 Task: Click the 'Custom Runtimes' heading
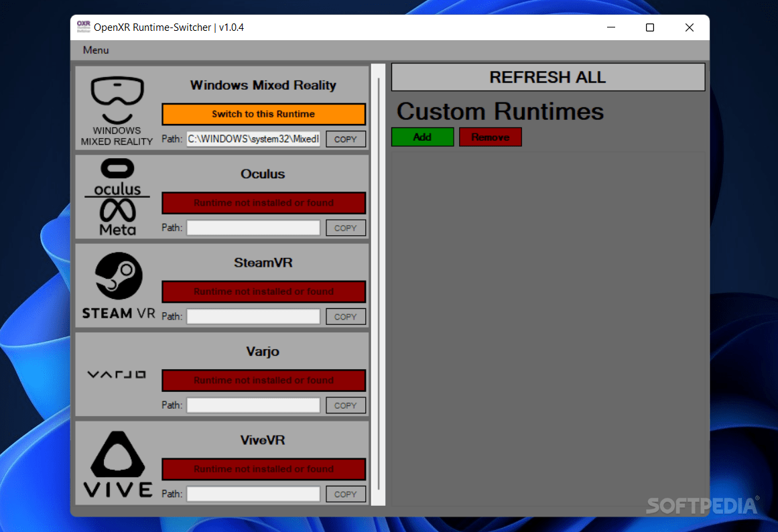point(500,111)
